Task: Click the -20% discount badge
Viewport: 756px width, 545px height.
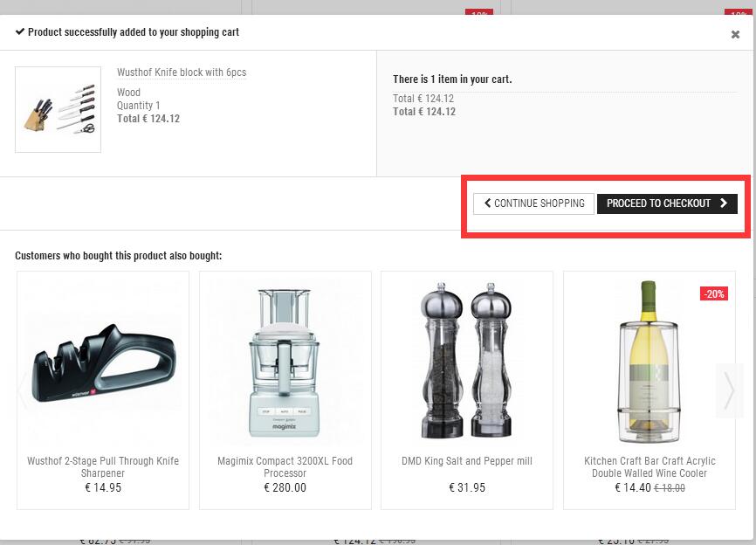Action: pyautogui.click(x=714, y=293)
